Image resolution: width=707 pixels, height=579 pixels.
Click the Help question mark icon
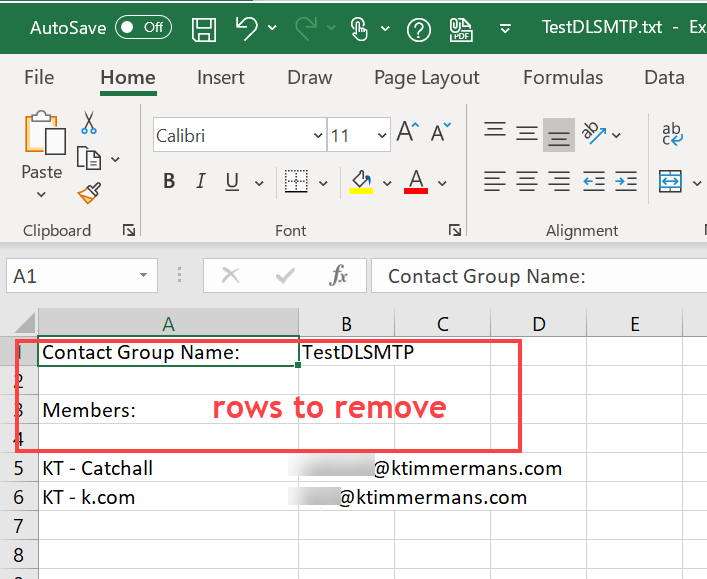click(x=418, y=30)
